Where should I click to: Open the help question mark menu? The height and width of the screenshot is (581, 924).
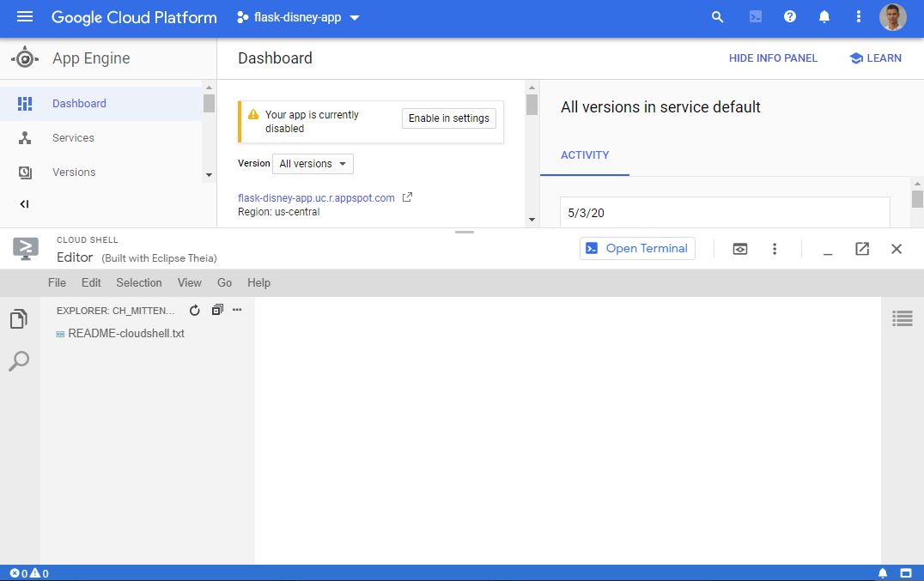[x=790, y=17]
